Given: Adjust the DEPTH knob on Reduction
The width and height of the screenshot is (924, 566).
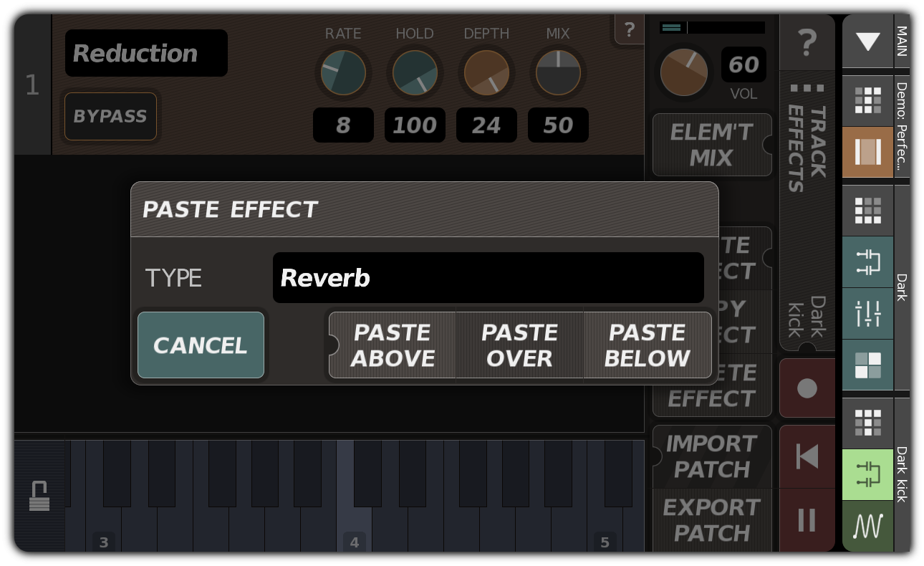Looking at the screenshot, I should click(x=486, y=72).
